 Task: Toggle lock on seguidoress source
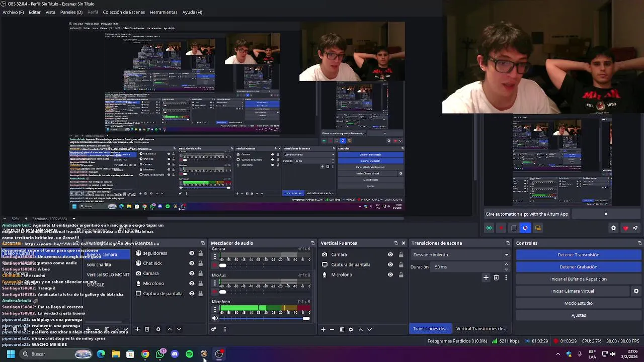click(x=200, y=253)
